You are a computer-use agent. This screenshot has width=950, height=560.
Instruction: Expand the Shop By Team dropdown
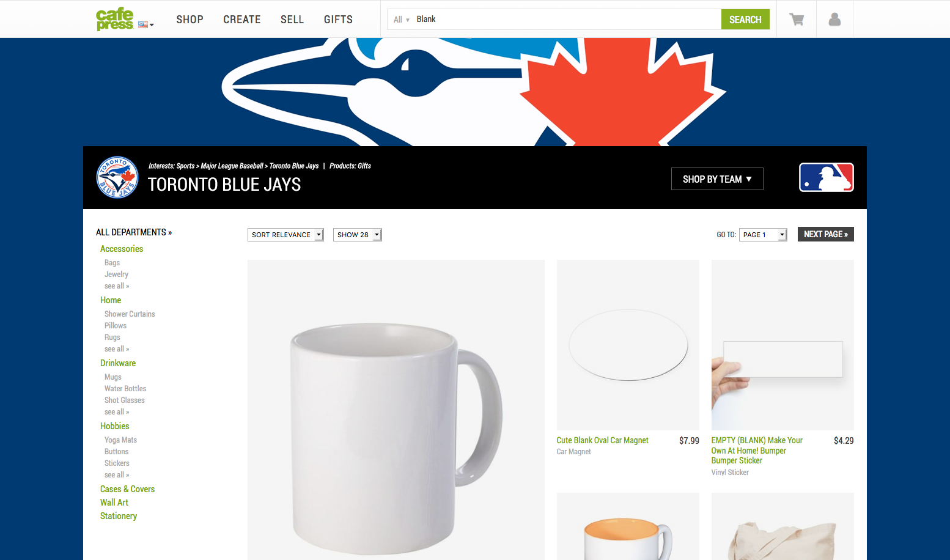click(x=717, y=179)
